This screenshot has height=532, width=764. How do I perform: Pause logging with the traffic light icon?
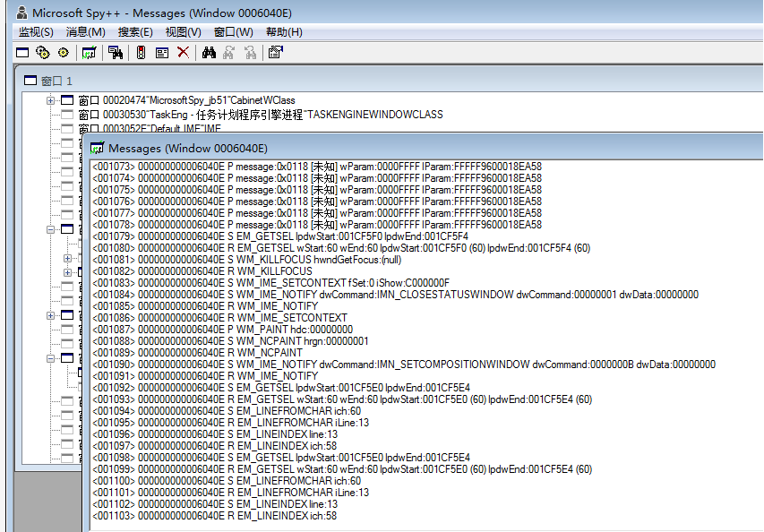pyautogui.click(x=141, y=52)
